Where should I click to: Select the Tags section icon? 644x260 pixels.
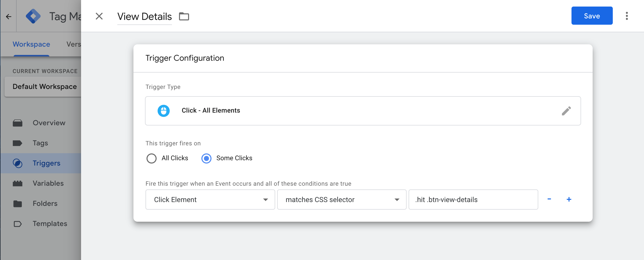pos(17,143)
